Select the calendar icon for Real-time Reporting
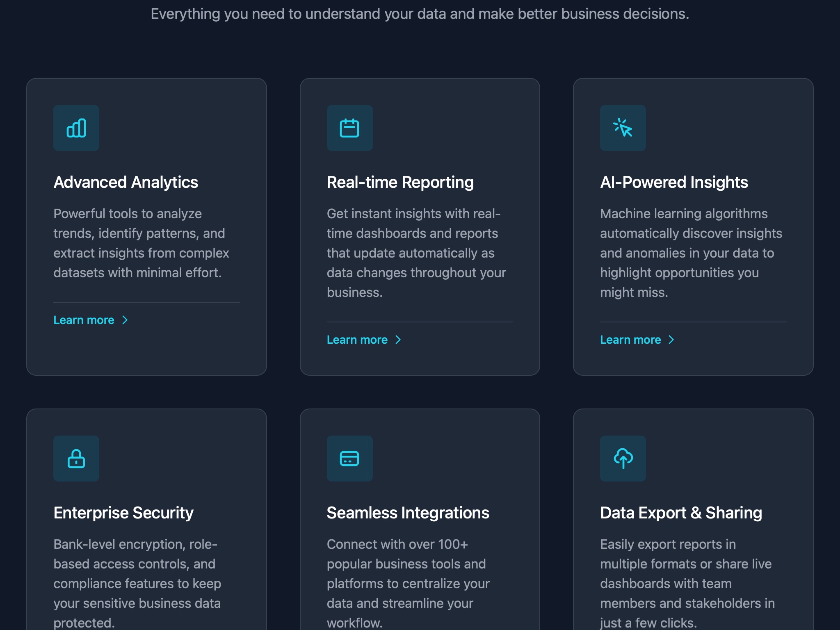Image resolution: width=840 pixels, height=630 pixels. click(x=349, y=128)
